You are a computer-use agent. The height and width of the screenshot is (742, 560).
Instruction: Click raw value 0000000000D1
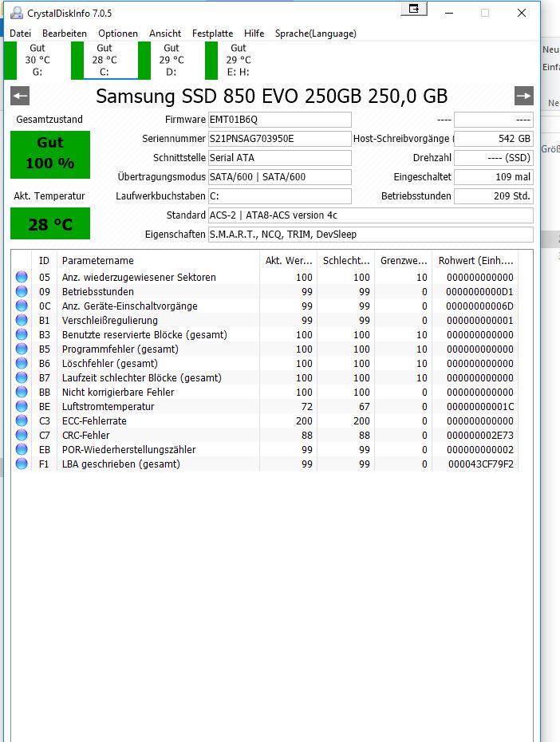click(479, 292)
